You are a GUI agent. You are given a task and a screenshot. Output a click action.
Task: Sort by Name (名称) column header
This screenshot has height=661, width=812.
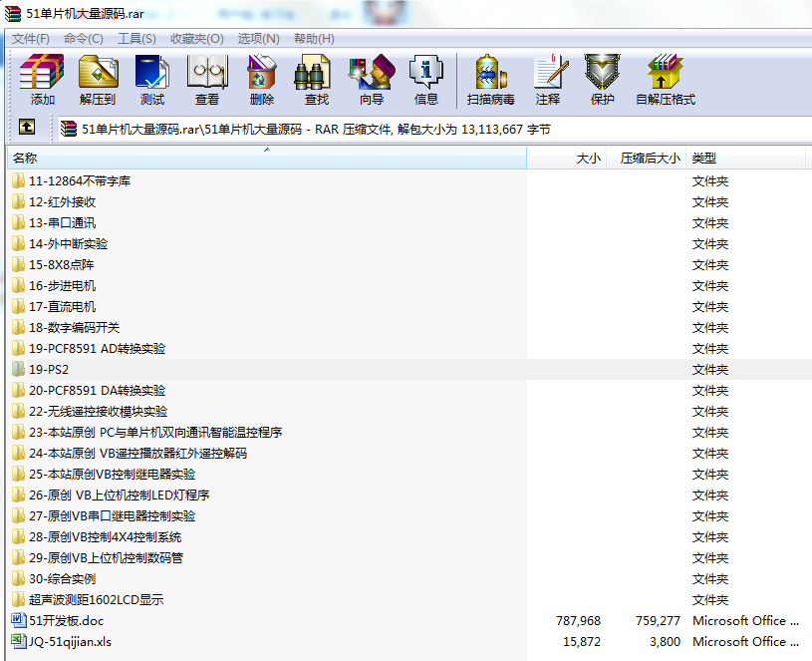pyautogui.click(x=267, y=158)
